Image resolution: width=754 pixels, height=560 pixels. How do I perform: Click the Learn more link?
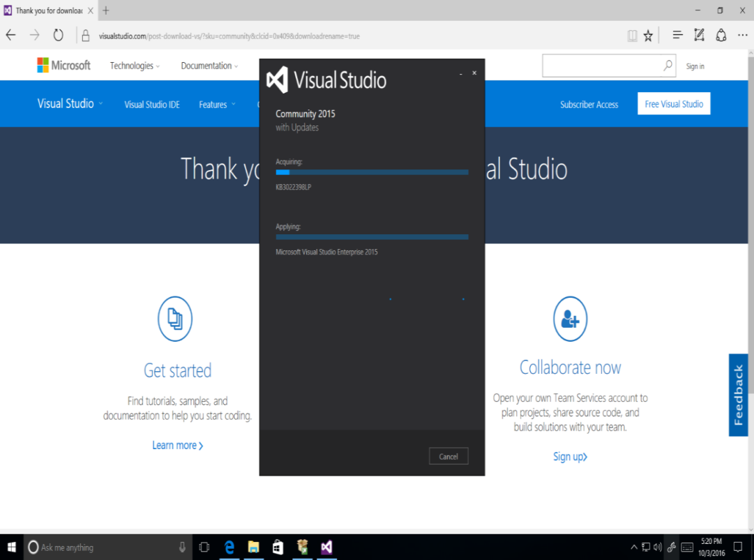point(177,446)
